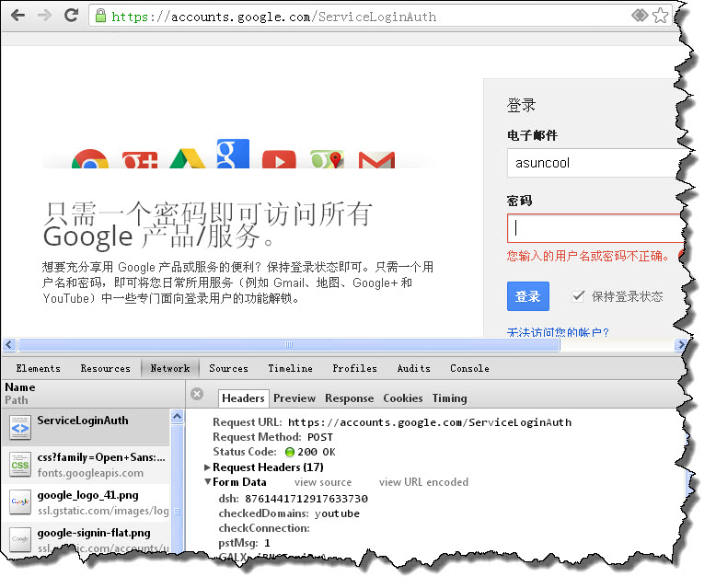This screenshot has height=588, width=716.
Task: Click the horizontal scrollbar left arrow
Action: 9,344
